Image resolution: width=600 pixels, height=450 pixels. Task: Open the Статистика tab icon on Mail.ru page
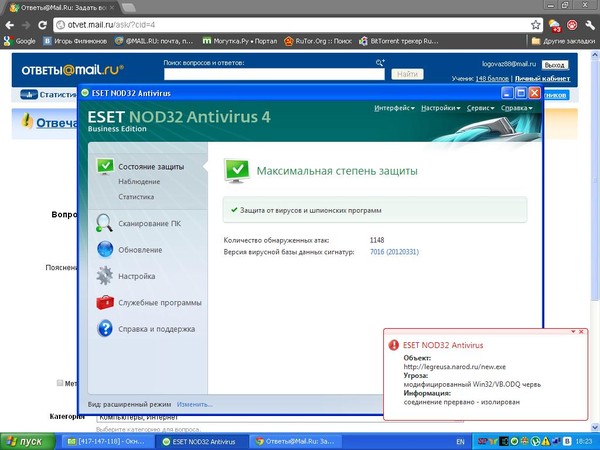point(29,94)
